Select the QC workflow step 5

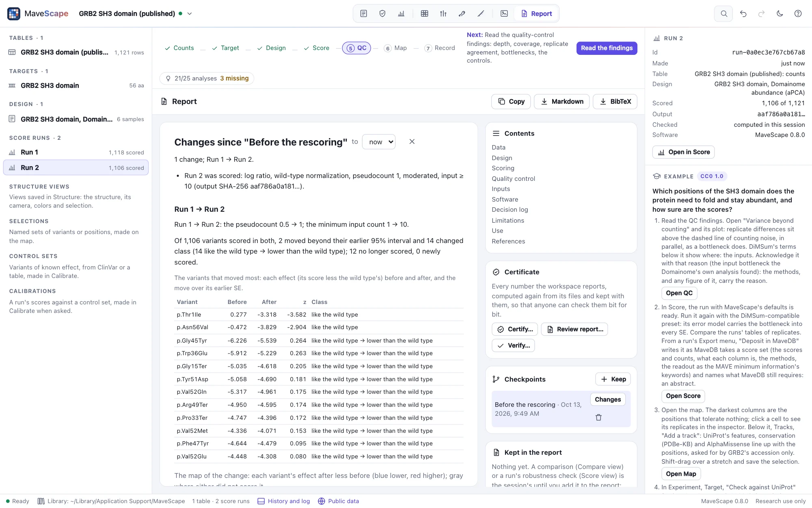coord(356,48)
